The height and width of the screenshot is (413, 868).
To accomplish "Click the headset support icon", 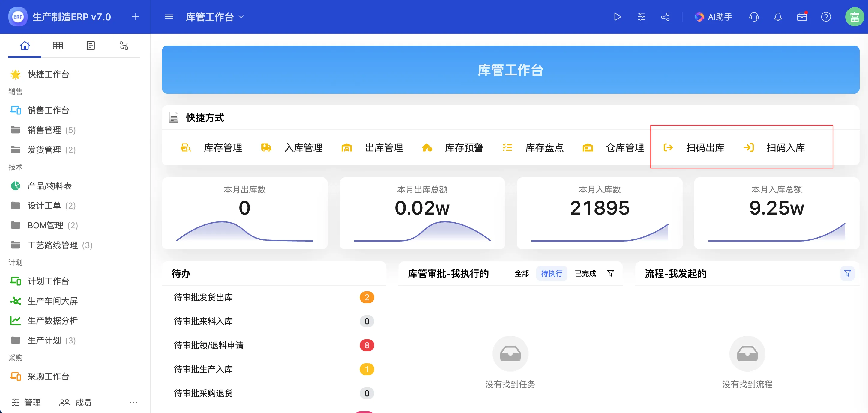I will 754,17.
